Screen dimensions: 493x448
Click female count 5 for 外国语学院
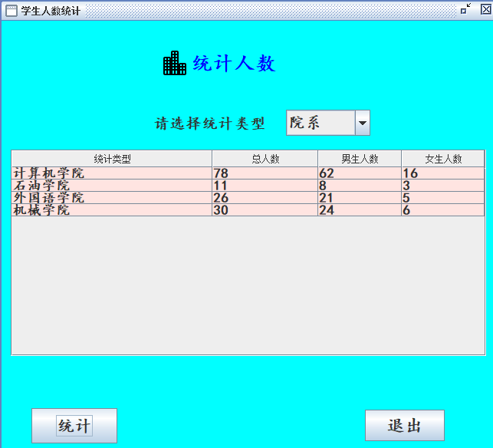coord(443,198)
